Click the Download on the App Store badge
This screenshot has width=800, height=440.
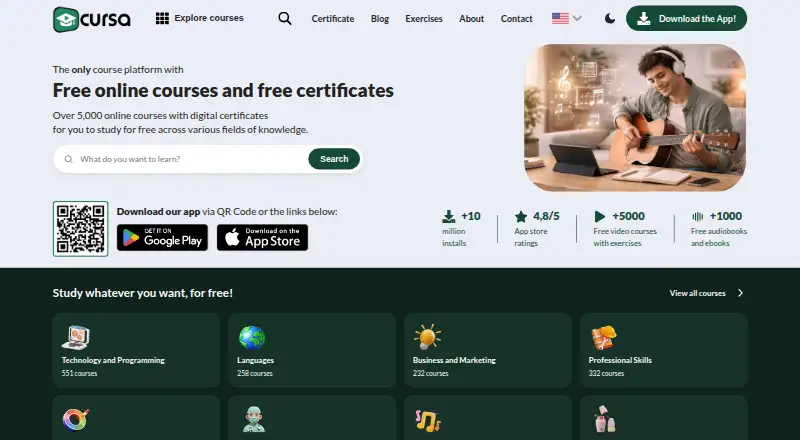point(262,237)
